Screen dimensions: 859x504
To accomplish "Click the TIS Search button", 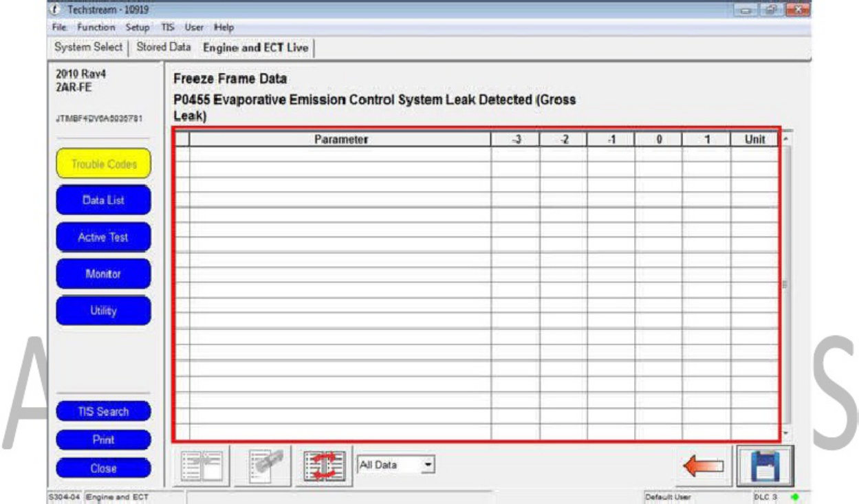I will tap(103, 411).
